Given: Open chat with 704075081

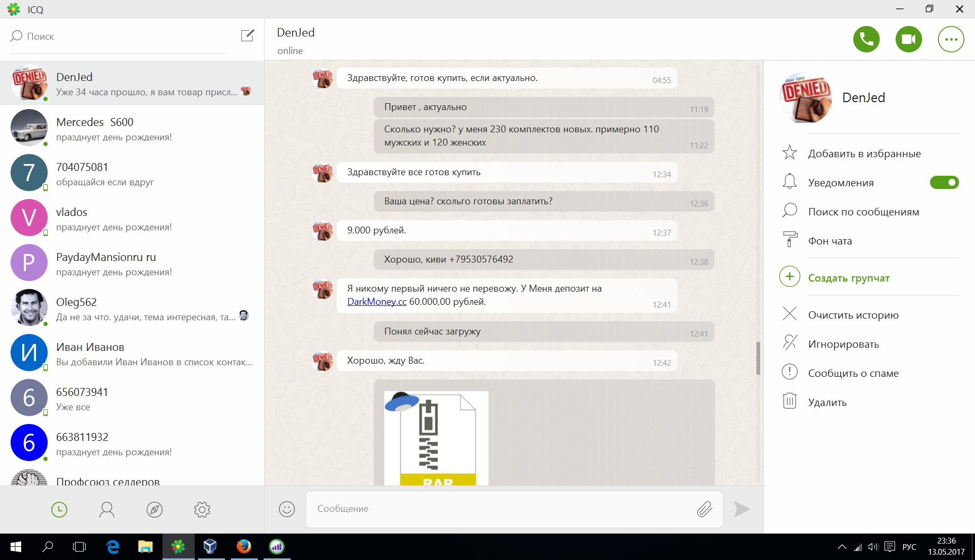Looking at the screenshot, I should [x=132, y=173].
